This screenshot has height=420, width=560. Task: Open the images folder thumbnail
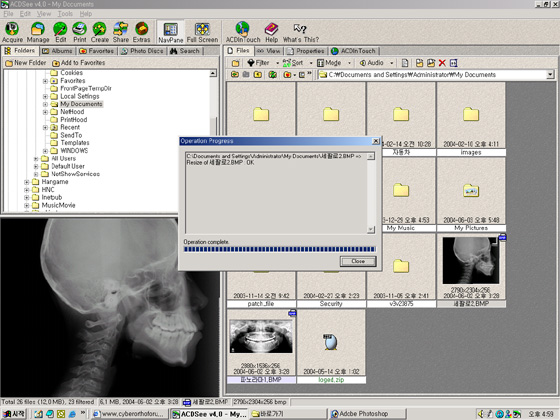tap(471, 119)
